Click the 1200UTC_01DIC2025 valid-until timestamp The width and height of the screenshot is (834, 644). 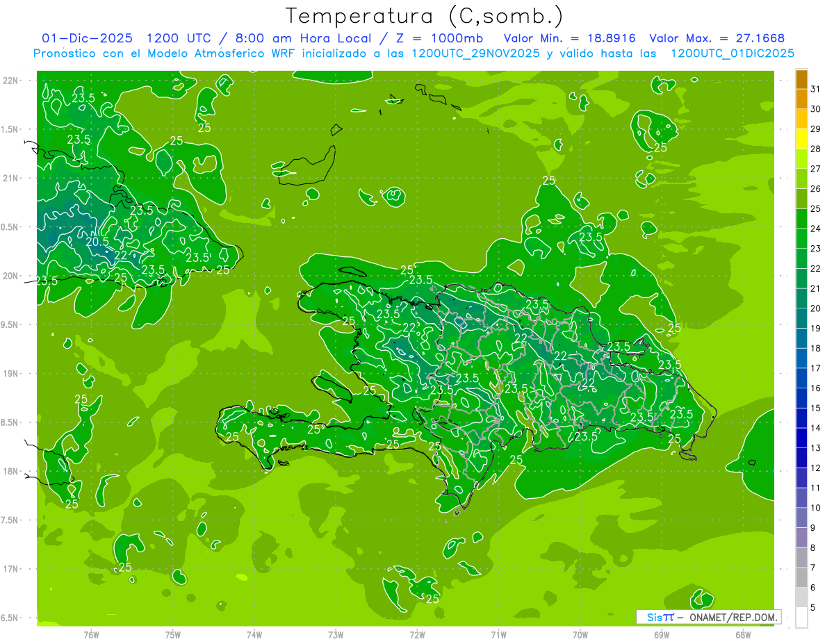pyautogui.click(x=732, y=53)
